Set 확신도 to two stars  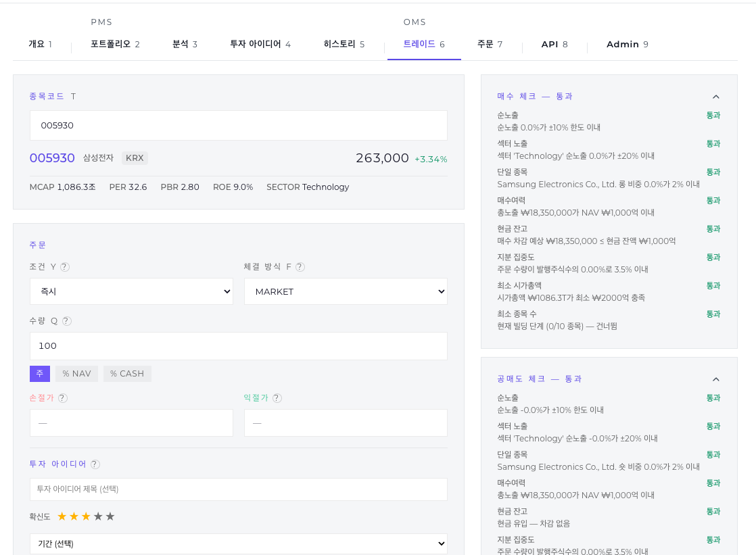[74, 517]
